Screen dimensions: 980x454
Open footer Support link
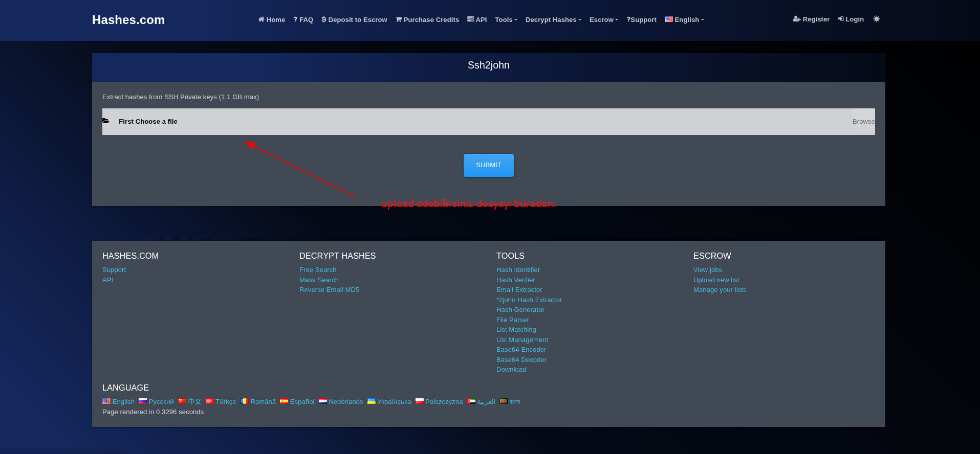coord(114,270)
